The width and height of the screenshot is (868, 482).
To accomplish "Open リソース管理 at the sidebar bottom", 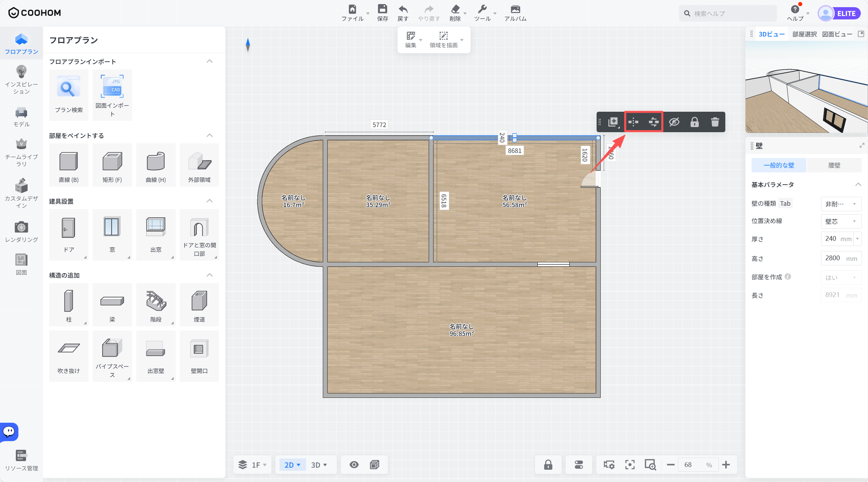I will coord(21,461).
